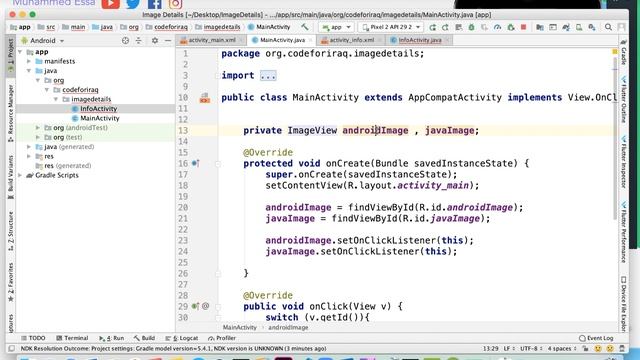Click the override gutter icon on line 16

tap(196, 163)
